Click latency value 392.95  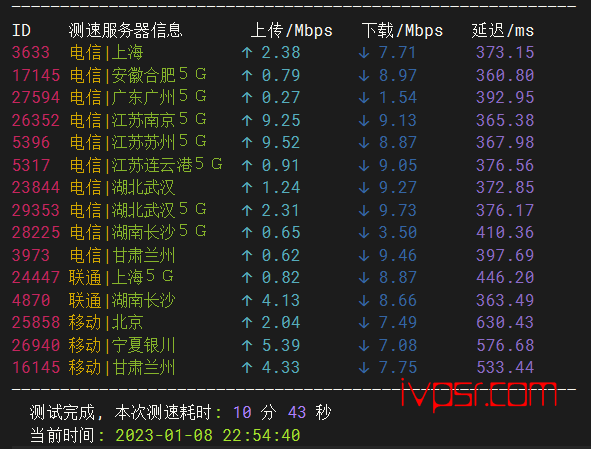(x=505, y=97)
